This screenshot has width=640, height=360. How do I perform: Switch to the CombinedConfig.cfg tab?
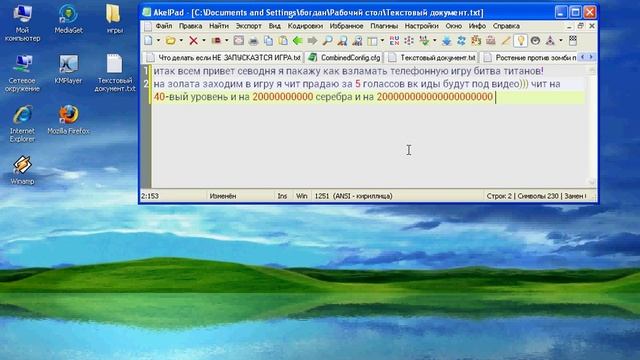[x=345, y=58]
